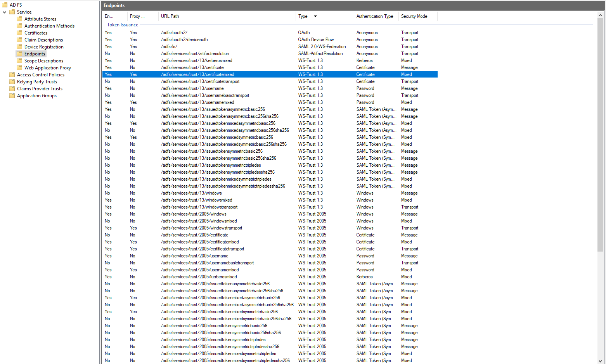Select the /adfs/services/trust/2005/kerberosmixed row
This screenshot has height=364, width=606.
[x=199, y=277]
